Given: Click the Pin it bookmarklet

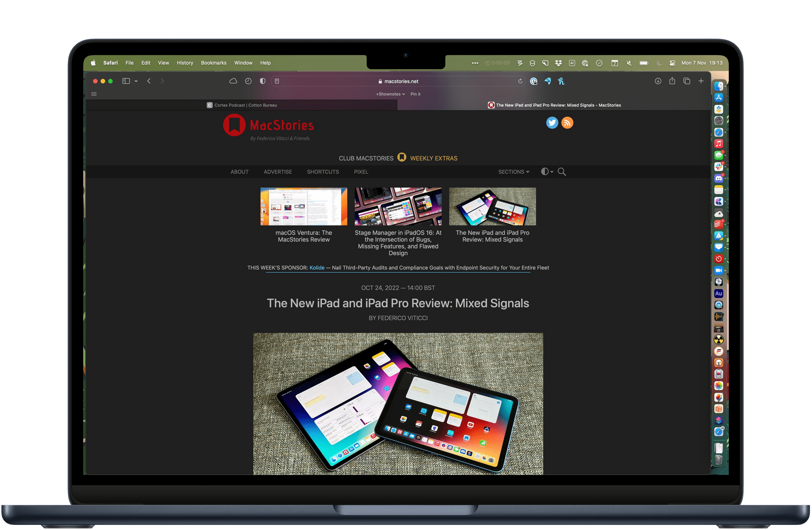Looking at the screenshot, I should tap(415, 94).
